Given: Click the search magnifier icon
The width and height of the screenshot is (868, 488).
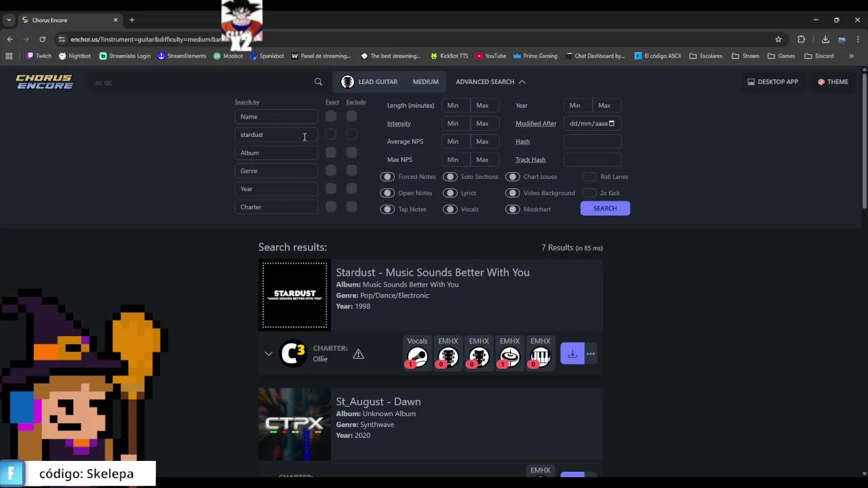Looking at the screenshot, I should point(318,82).
